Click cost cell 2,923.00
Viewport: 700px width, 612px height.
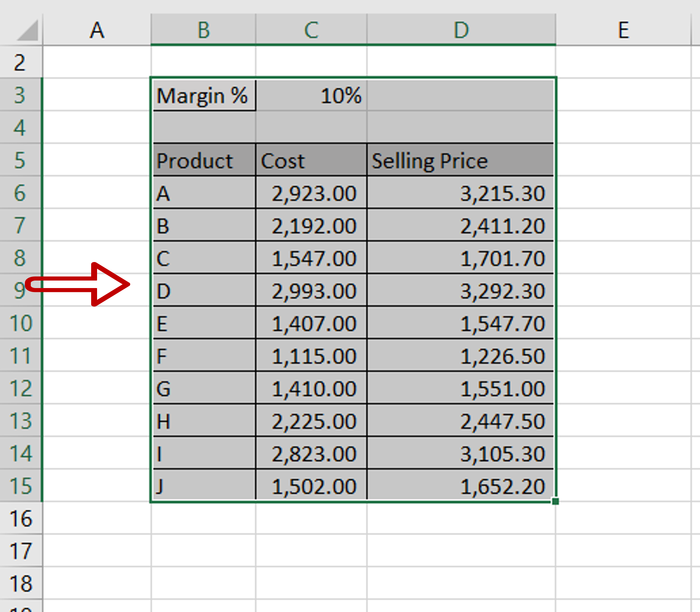point(311,193)
